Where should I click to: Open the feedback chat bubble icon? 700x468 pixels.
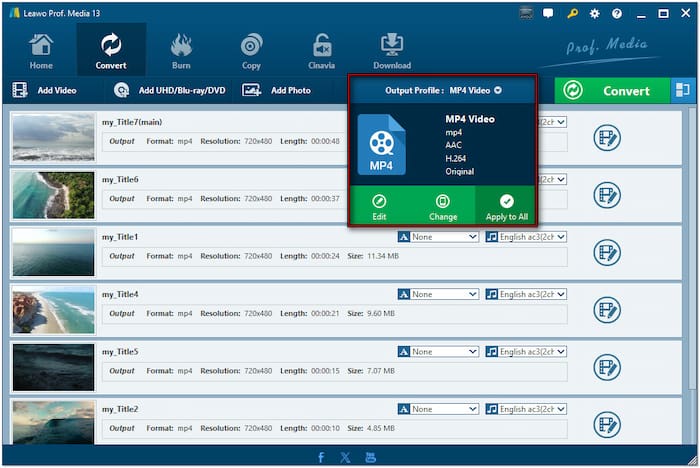pyautogui.click(x=548, y=13)
